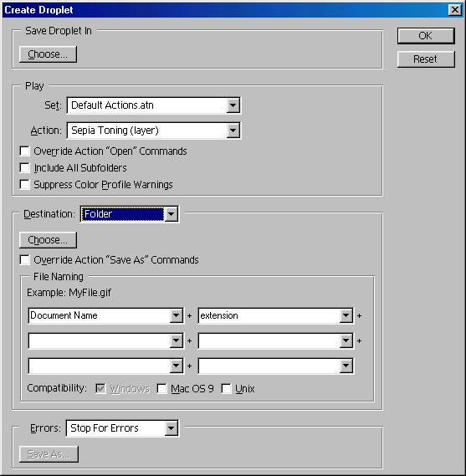Click OK to create the droplet
Image resolution: width=466 pixels, height=476 pixels.
(x=426, y=36)
